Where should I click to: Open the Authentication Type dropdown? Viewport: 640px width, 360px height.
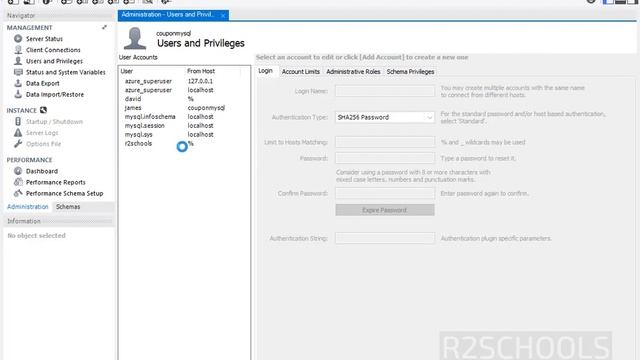[x=384, y=117]
